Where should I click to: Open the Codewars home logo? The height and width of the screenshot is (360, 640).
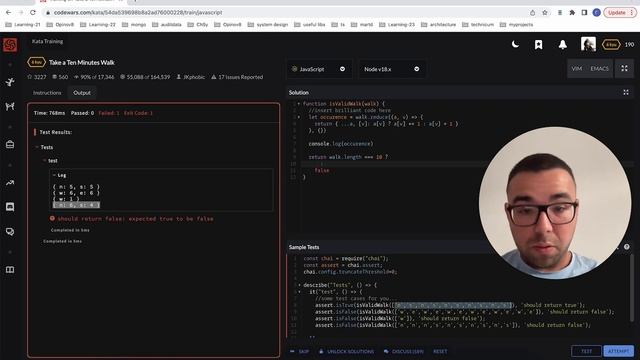click(x=10, y=45)
